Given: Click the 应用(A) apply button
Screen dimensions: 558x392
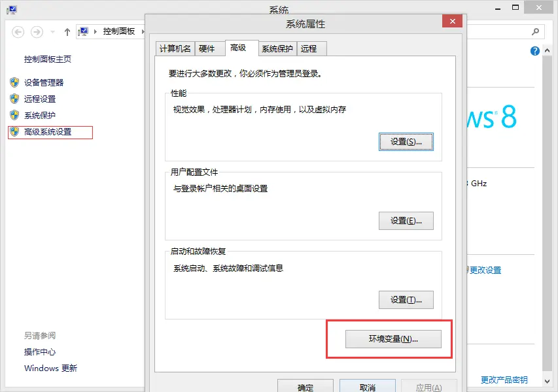Looking at the screenshot, I should [429, 386].
